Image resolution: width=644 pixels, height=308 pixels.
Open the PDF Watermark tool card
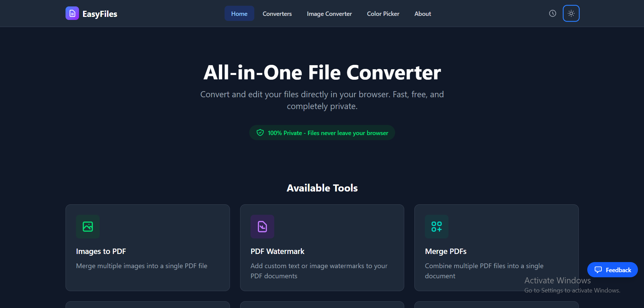(x=321, y=248)
